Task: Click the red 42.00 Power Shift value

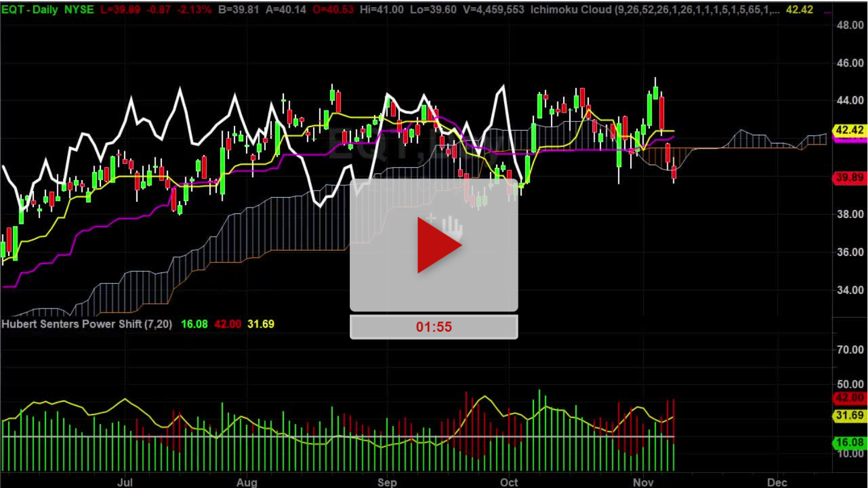Action: point(227,324)
